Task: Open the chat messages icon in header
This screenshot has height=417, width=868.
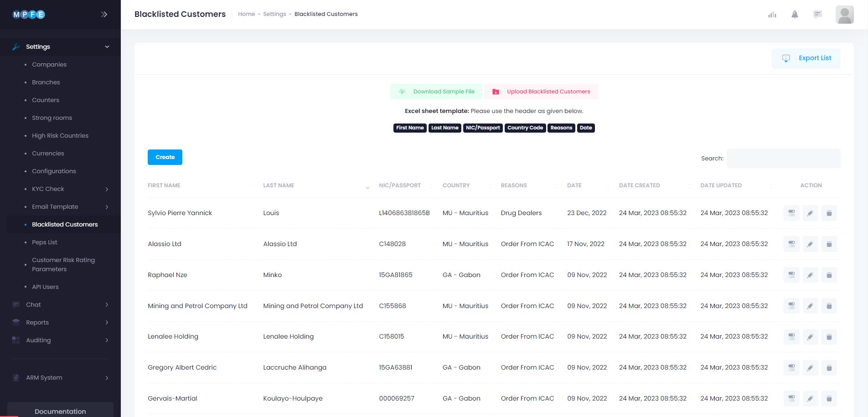Action: click(817, 15)
